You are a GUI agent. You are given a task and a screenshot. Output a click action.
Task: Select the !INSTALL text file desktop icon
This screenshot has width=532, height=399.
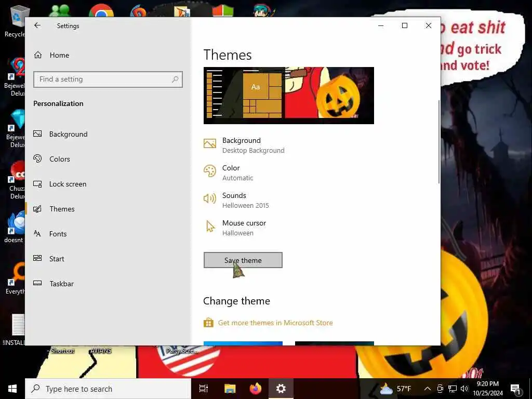pos(14,329)
